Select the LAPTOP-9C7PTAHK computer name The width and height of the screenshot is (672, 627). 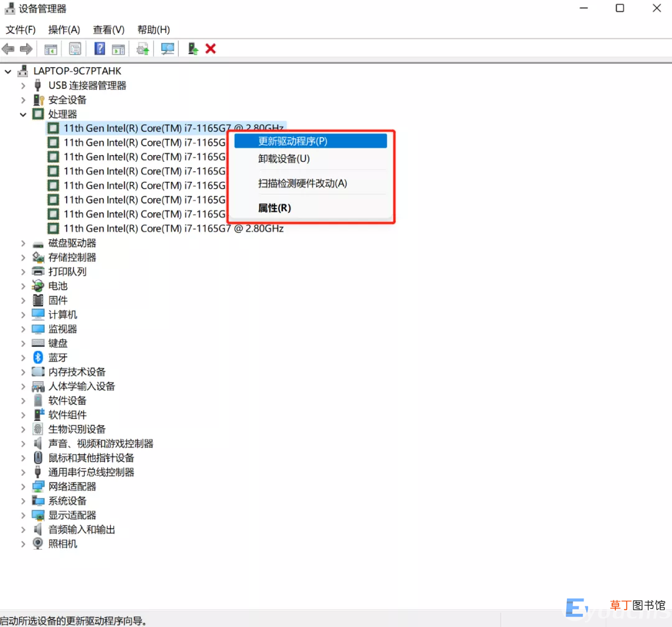[77, 71]
